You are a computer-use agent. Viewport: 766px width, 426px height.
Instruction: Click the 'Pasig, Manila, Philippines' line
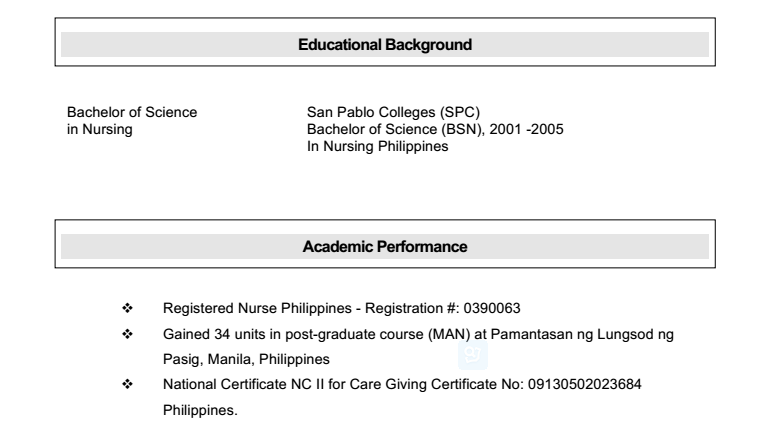248,358
